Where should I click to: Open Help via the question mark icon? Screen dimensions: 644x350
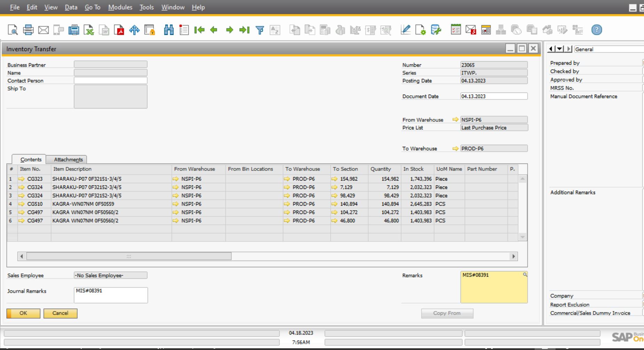[x=597, y=30]
